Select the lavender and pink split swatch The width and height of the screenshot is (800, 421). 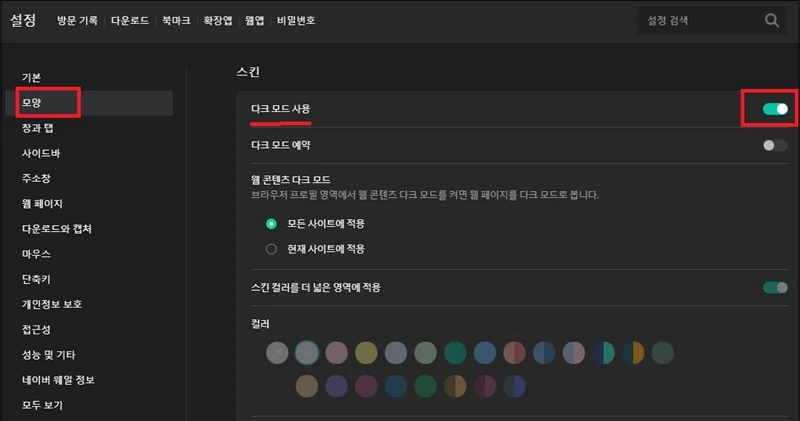coord(573,353)
